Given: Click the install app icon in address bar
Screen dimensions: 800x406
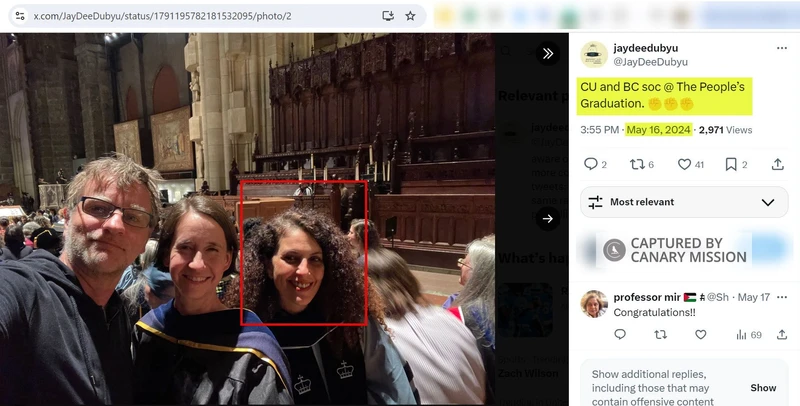Looking at the screenshot, I should [x=388, y=16].
